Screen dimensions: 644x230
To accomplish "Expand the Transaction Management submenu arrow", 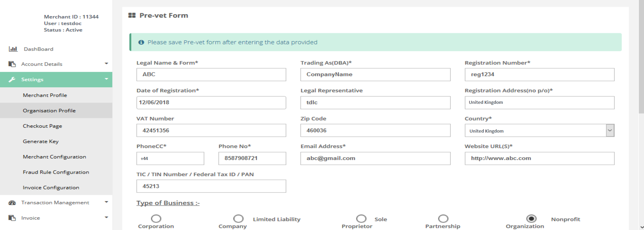I will click(x=106, y=202).
